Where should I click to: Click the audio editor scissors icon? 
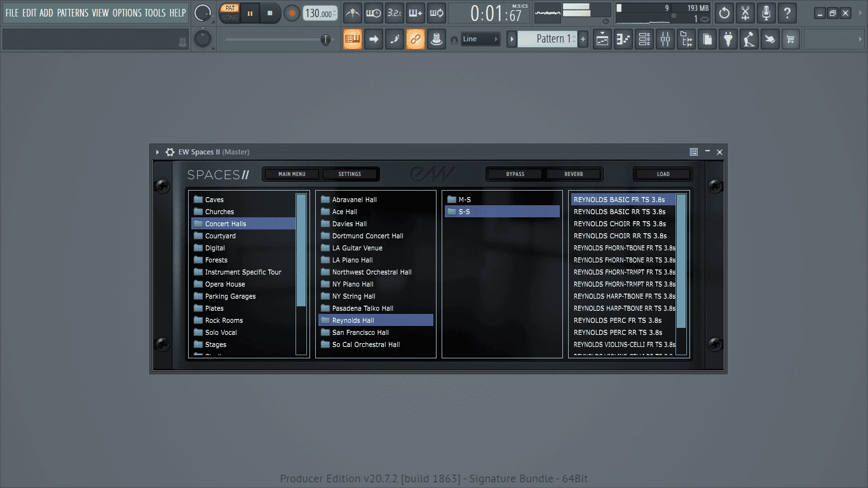point(745,13)
